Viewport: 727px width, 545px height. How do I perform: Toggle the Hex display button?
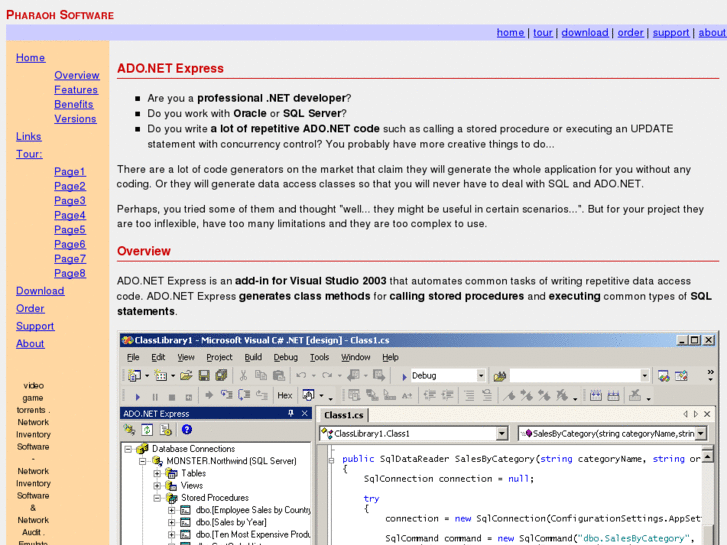[285, 396]
